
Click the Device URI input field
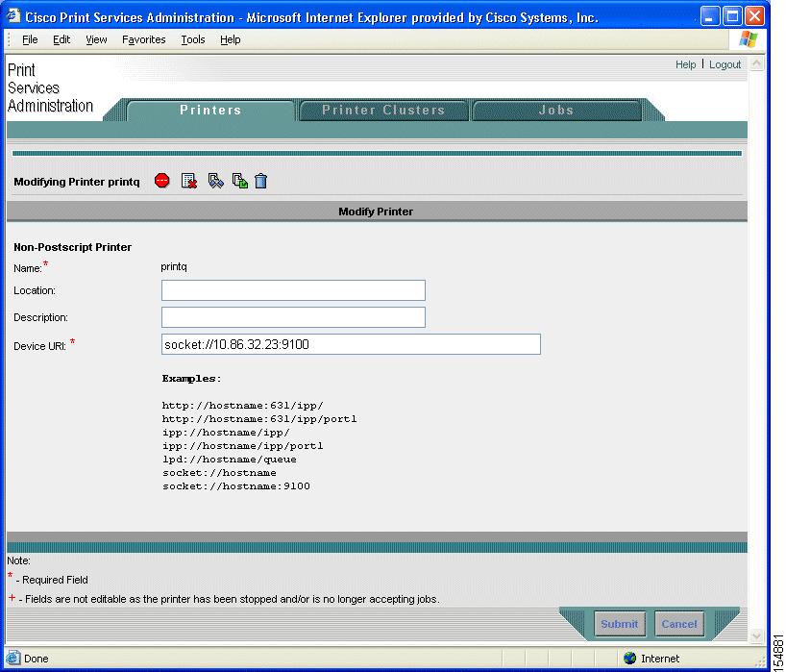[x=351, y=344]
